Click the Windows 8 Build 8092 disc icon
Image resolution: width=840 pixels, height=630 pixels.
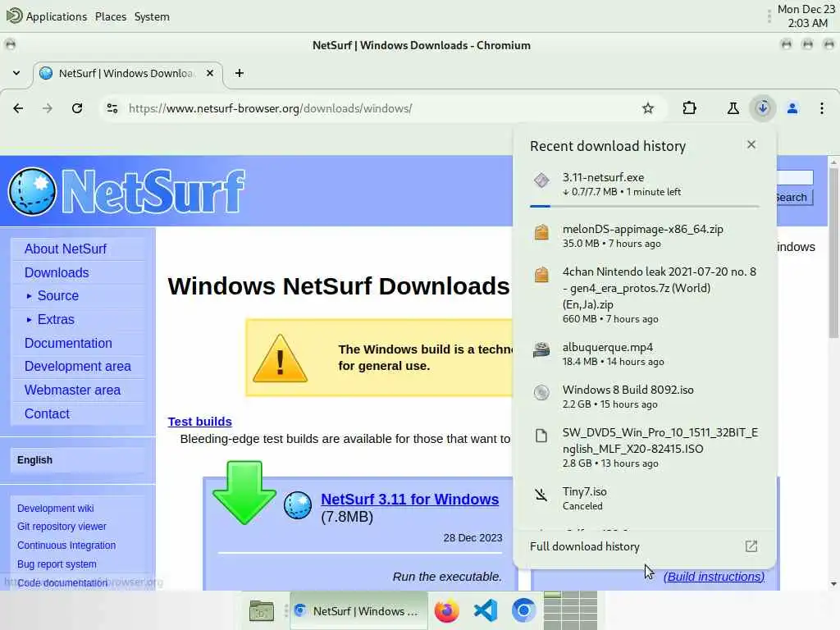pyautogui.click(x=541, y=393)
